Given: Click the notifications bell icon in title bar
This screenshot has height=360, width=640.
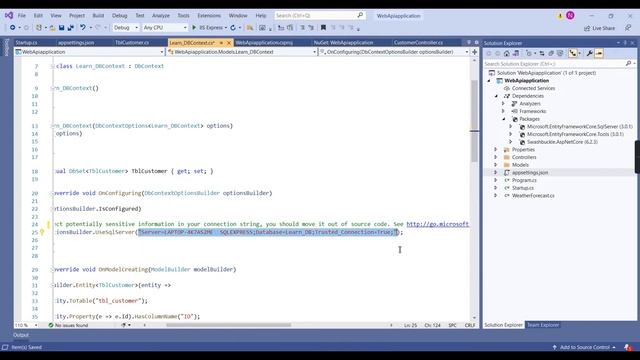Looking at the screenshot, I should 560,16.
